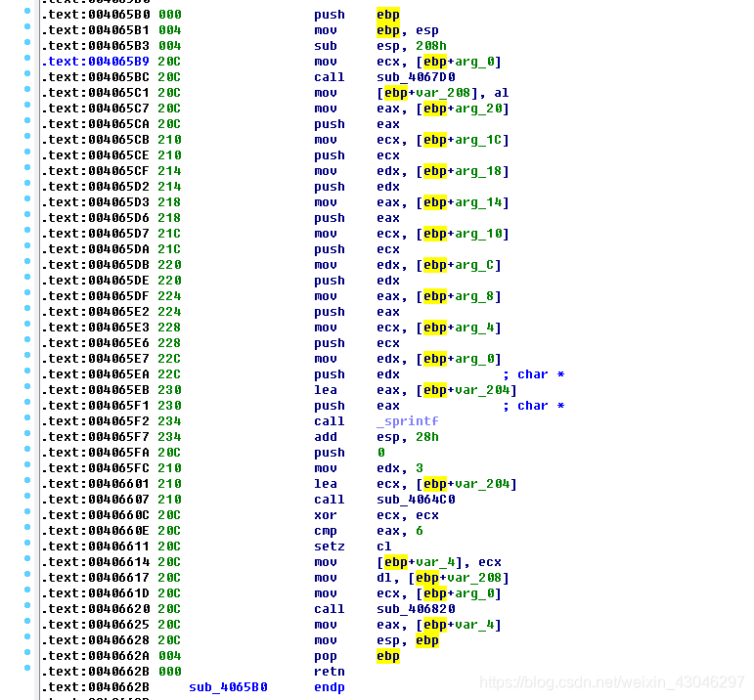Image resolution: width=754 pixels, height=700 pixels.
Task: Click the sub_4067D0 call target
Action: click(x=416, y=77)
